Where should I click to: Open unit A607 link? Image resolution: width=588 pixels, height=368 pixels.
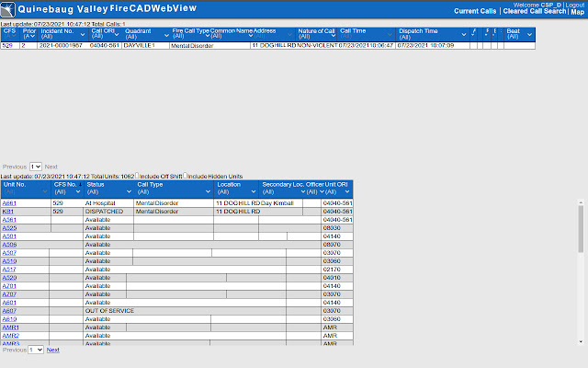(x=9, y=311)
